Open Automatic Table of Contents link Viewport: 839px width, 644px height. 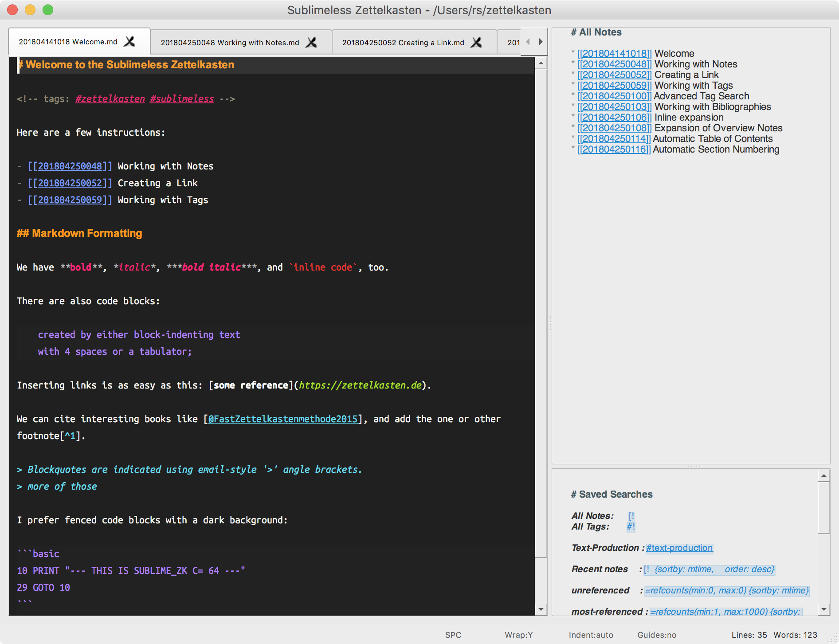(614, 139)
